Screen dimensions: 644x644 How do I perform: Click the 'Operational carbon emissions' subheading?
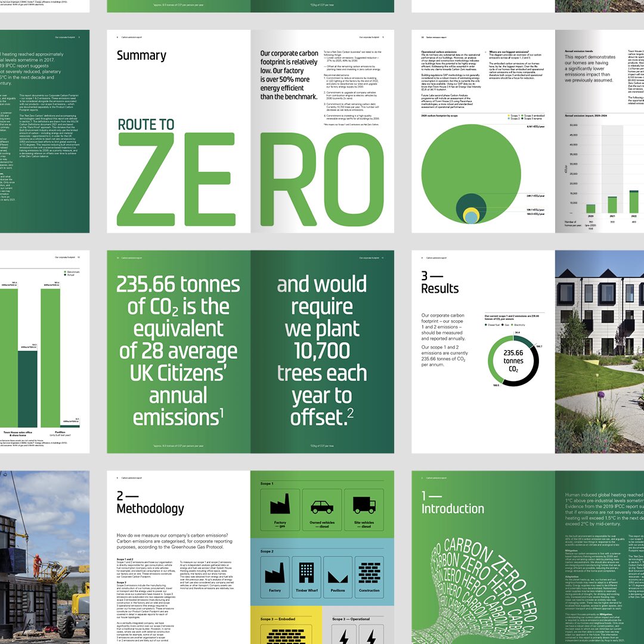click(x=439, y=52)
